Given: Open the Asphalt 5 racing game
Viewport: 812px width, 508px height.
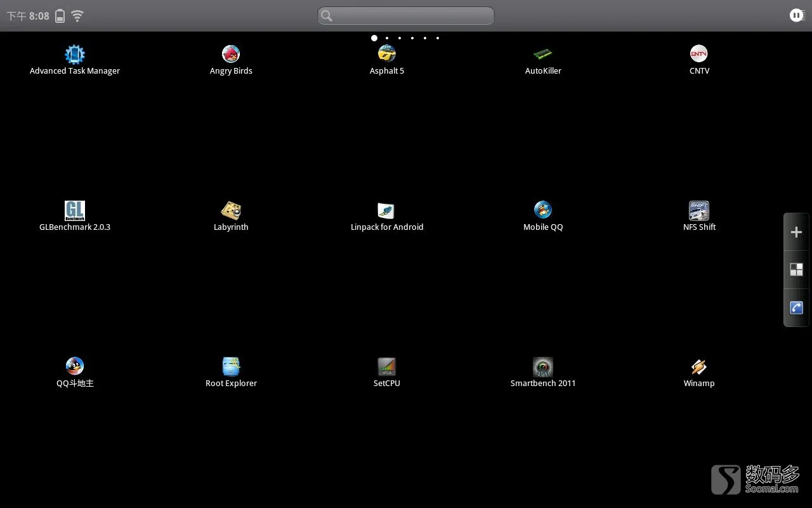Looking at the screenshot, I should pos(387,60).
